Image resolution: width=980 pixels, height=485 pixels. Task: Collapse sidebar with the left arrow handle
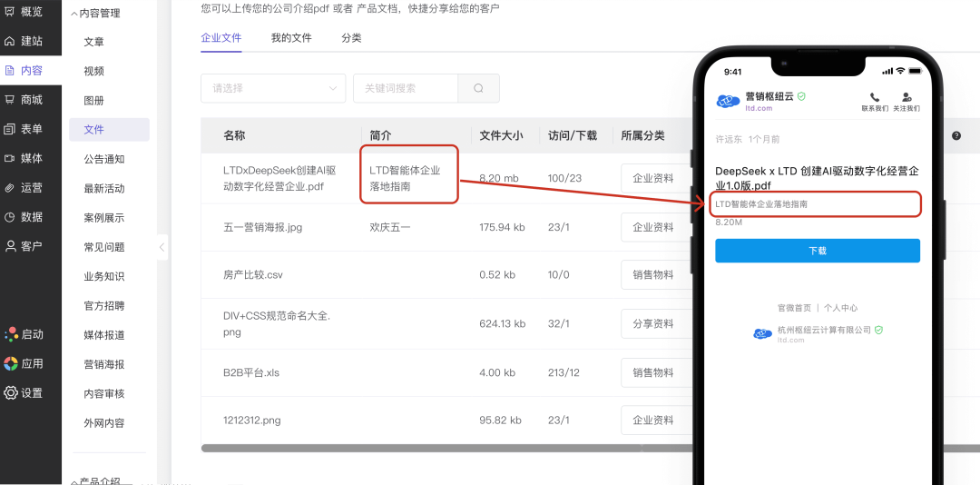162,246
